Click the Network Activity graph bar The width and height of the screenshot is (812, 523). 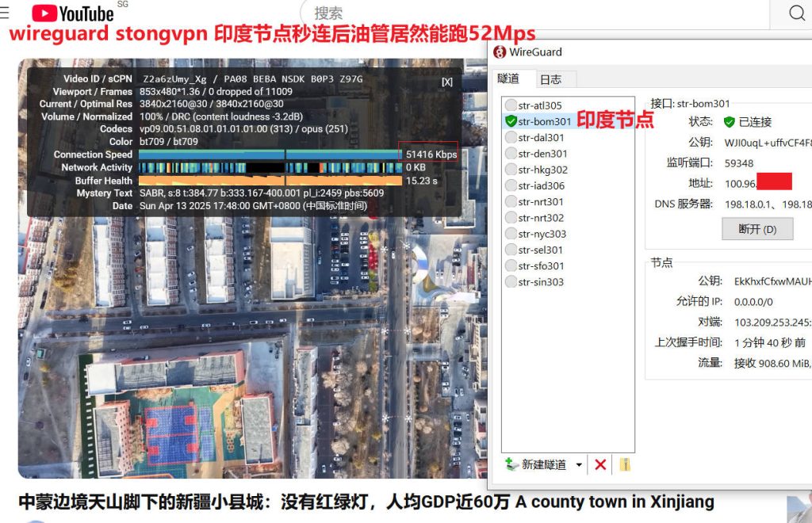270,168
